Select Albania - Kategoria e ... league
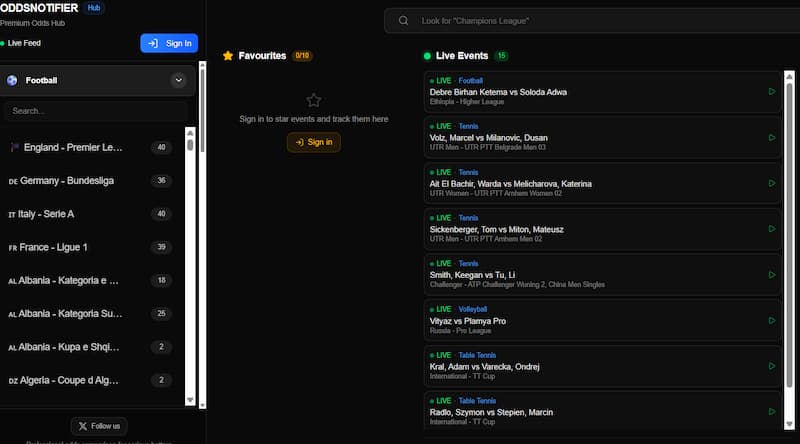 coord(92,280)
